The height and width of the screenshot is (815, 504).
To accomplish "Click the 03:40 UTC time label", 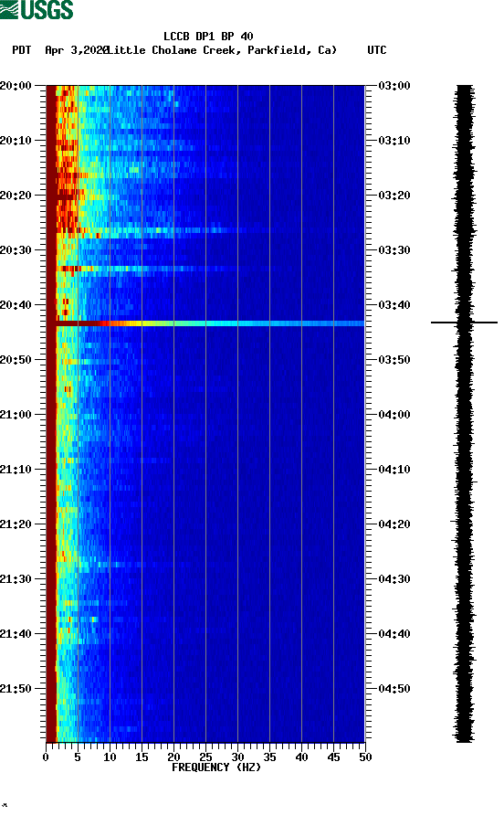I will point(394,305).
